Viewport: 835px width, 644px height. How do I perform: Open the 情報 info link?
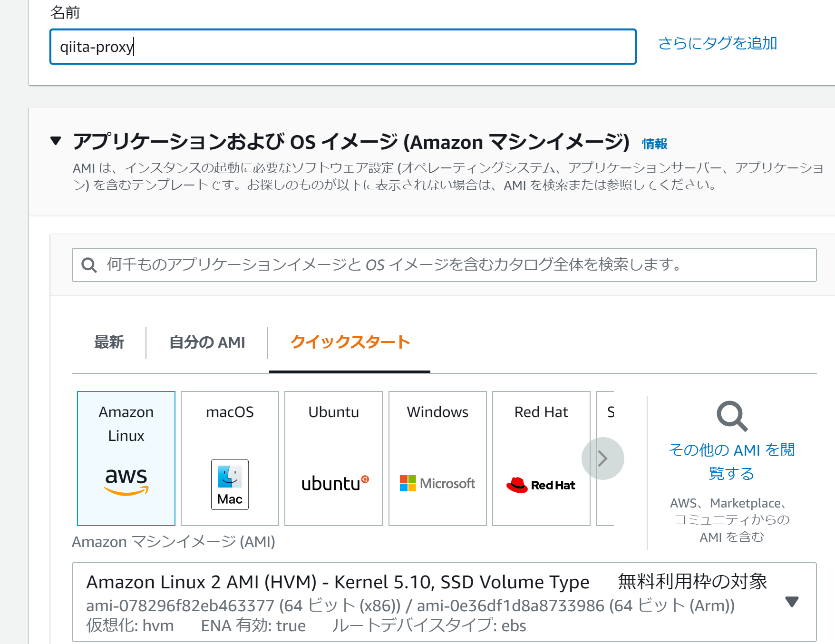[x=655, y=144]
